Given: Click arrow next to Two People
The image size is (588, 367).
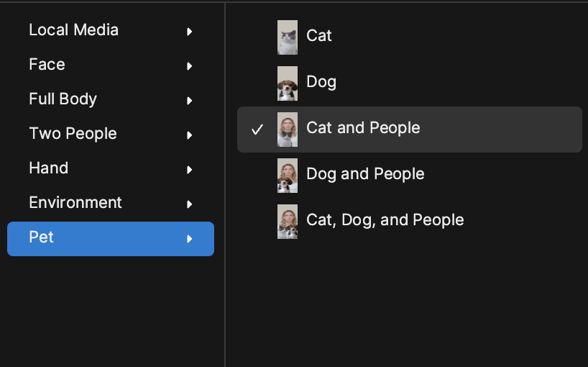Looking at the screenshot, I should [x=189, y=135].
